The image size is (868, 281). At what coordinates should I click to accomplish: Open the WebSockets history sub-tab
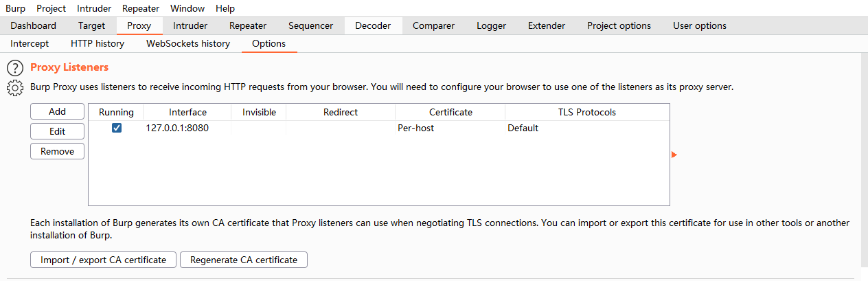(188, 43)
